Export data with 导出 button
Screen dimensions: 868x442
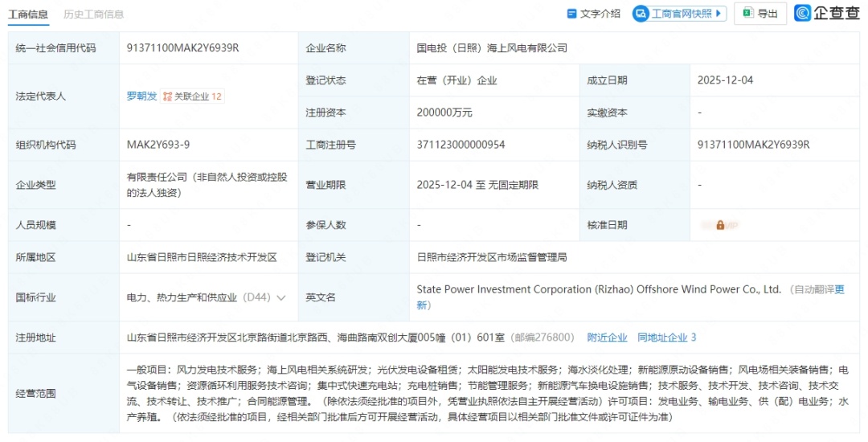coord(760,14)
